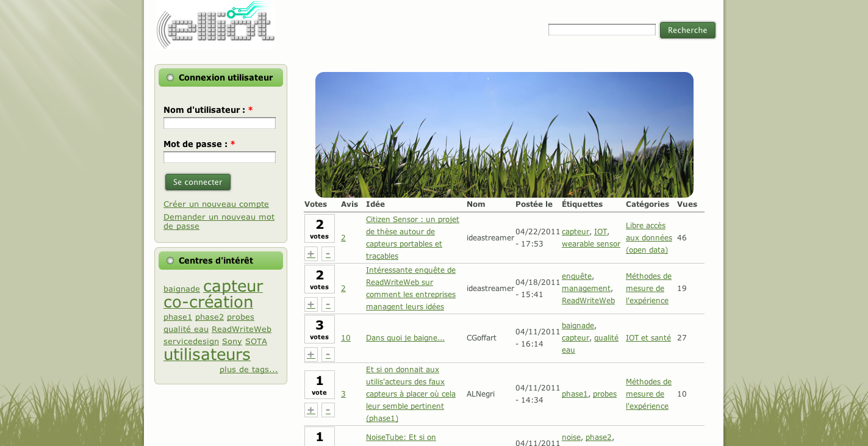Image resolution: width=868 pixels, height=446 pixels.
Task: Select the phase1 tag in sidebar cloud
Action: coord(178,317)
